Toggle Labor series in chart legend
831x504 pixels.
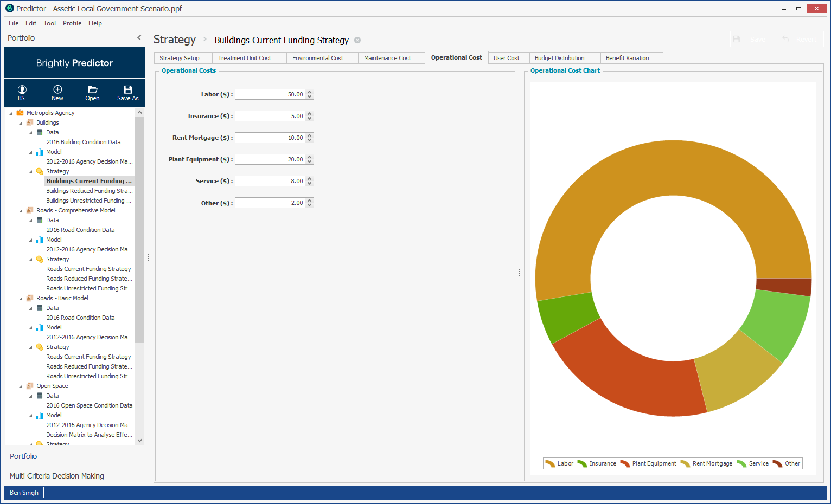[559, 463]
